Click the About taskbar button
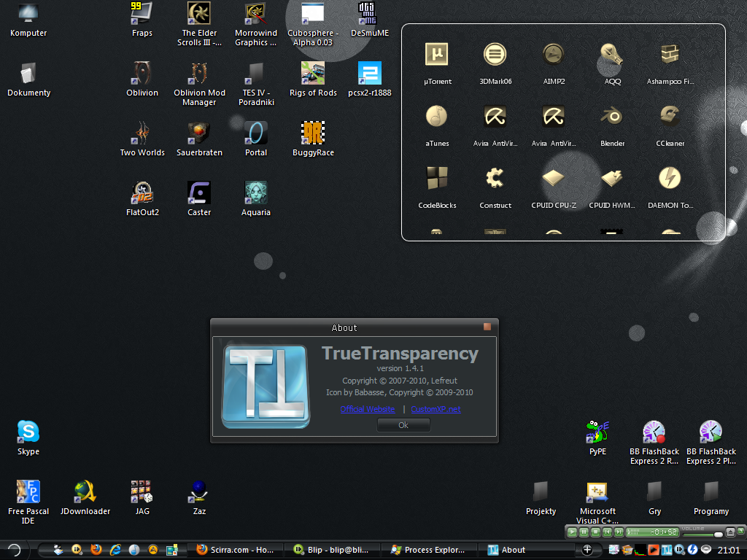 click(x=525, y=550)
